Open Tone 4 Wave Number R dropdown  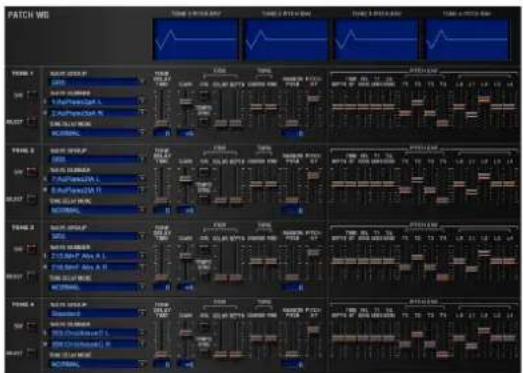pyautogui.click(x=97, y=344)
